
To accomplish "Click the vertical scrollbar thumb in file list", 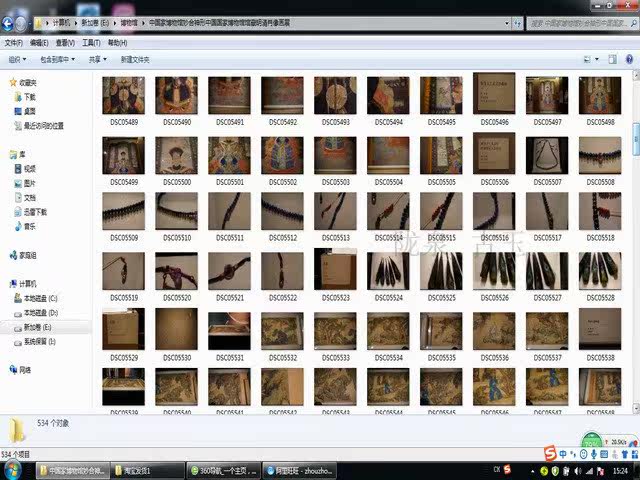I will pyautogui.click(x=636, y=139).
